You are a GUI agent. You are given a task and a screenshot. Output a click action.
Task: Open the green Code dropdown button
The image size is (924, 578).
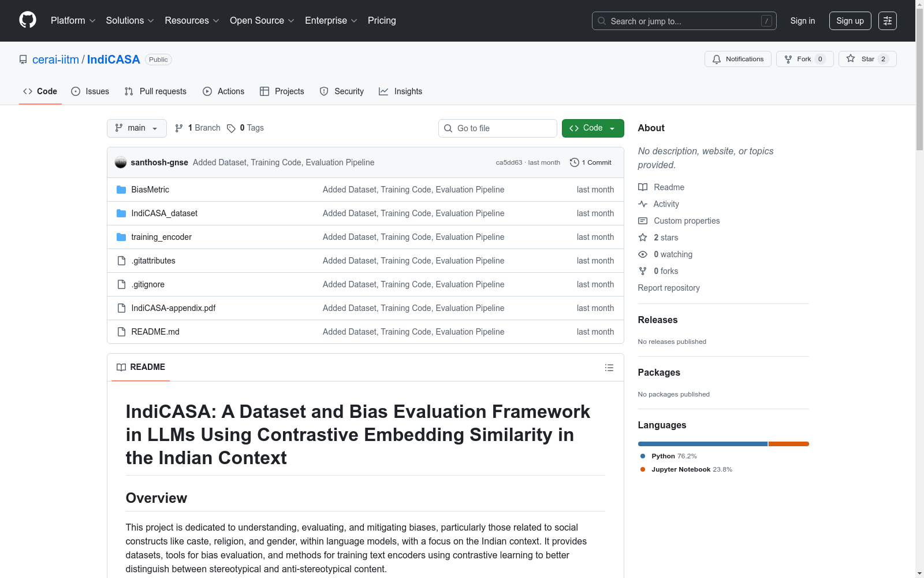pyautogui.click(x=593, y=128)
